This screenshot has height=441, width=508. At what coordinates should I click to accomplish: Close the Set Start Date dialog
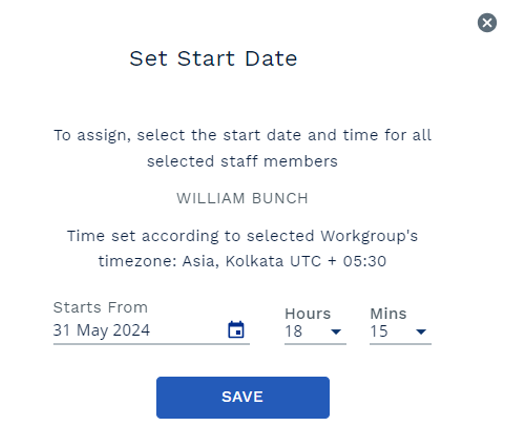click(487, 23)
